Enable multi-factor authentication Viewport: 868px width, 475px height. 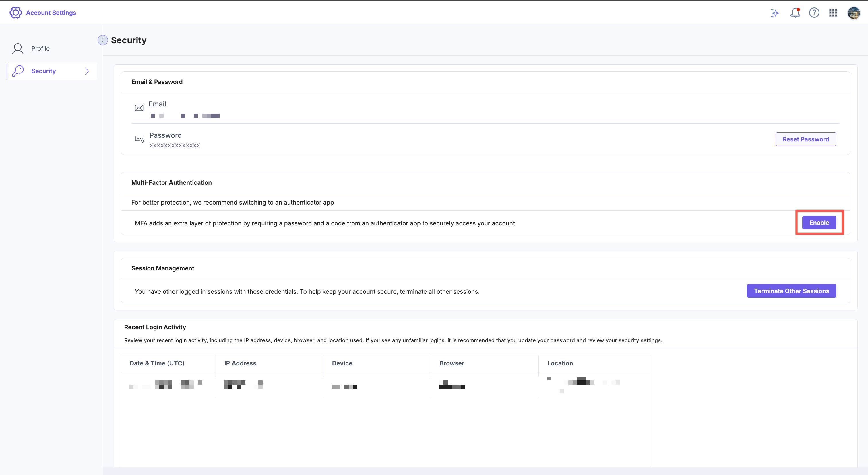coord(819,223)
